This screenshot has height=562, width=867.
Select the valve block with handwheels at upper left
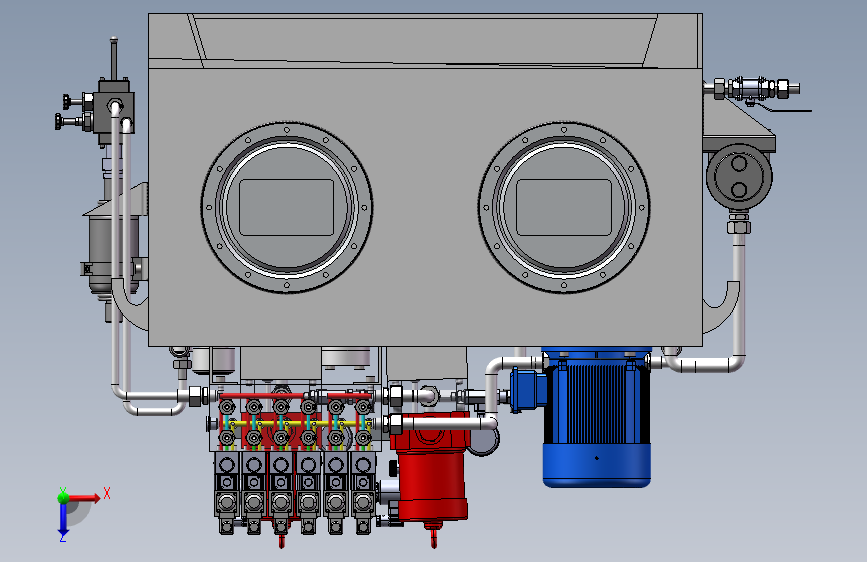click(x=113, y=111)
